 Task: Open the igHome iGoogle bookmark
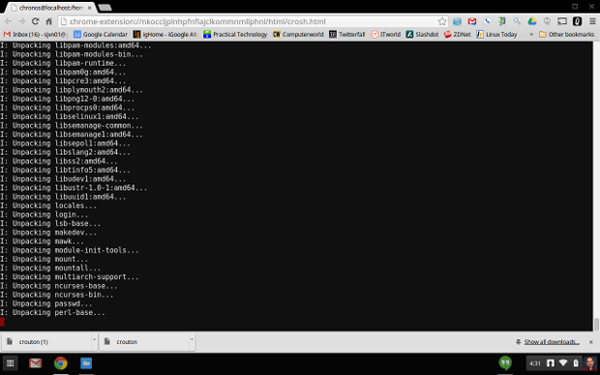coord(165,34)
